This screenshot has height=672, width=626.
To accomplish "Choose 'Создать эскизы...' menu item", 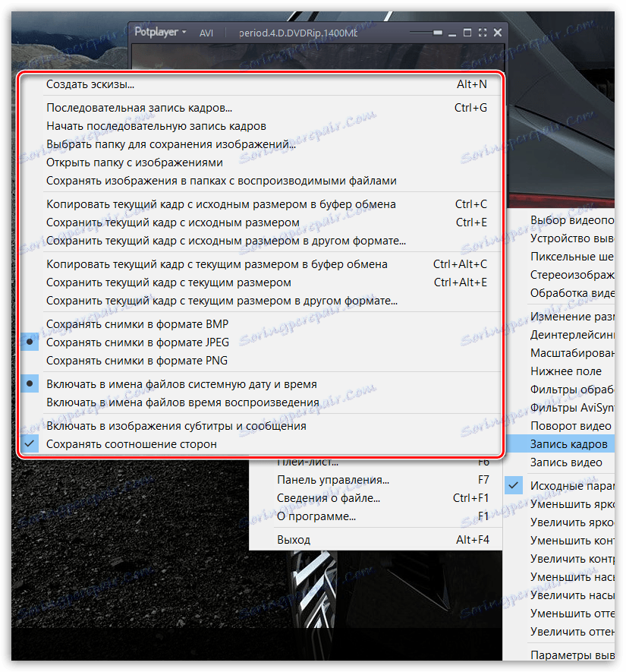I will 260,84.
